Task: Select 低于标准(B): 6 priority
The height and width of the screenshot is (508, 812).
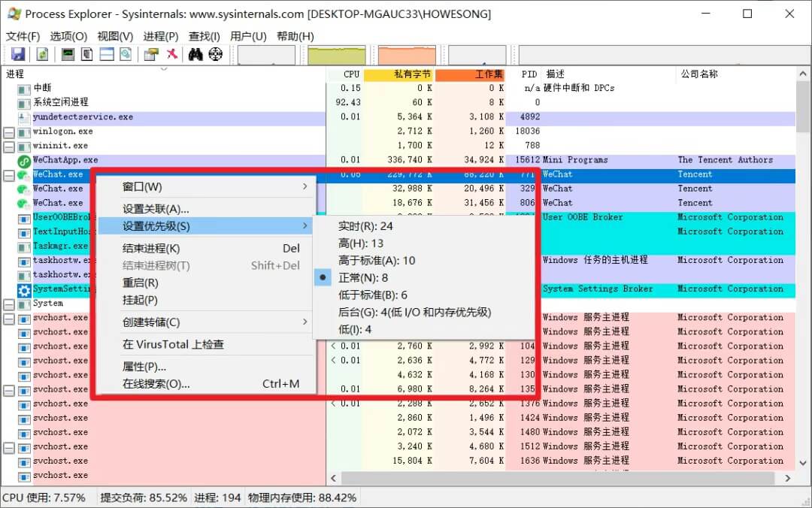Action: [x=373, y=295]
